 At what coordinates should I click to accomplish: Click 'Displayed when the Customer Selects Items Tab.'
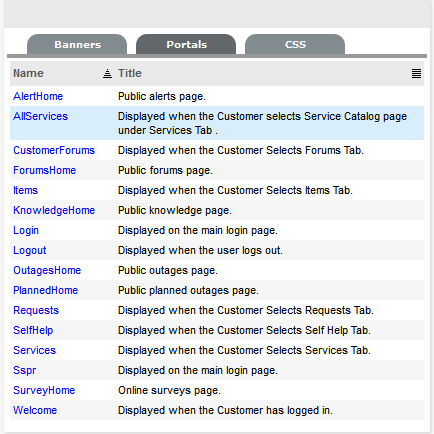click(235, 190)
